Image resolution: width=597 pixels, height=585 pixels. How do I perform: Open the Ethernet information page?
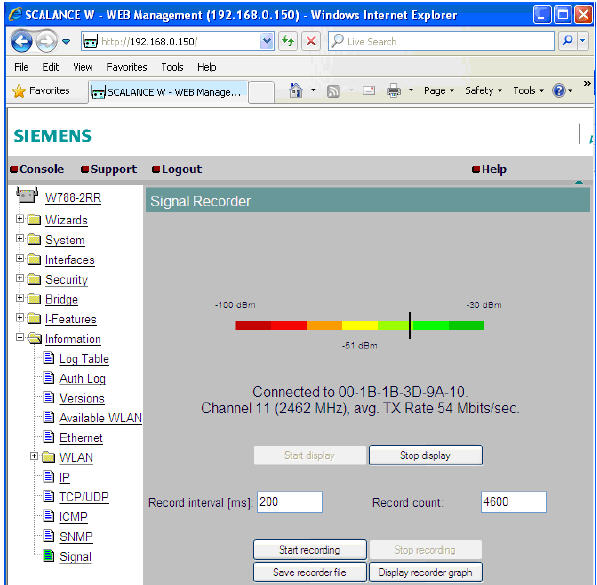point(81,438)
